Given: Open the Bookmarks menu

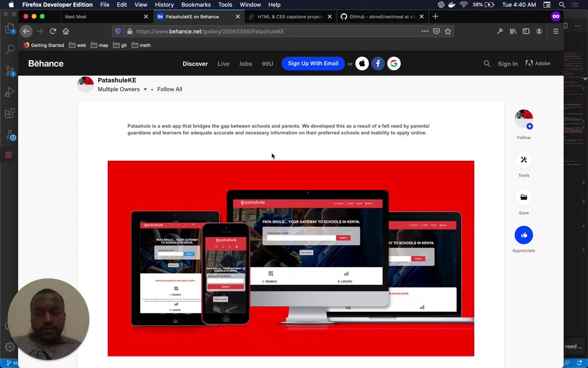Looking at the screenshot, I should 196,5.
